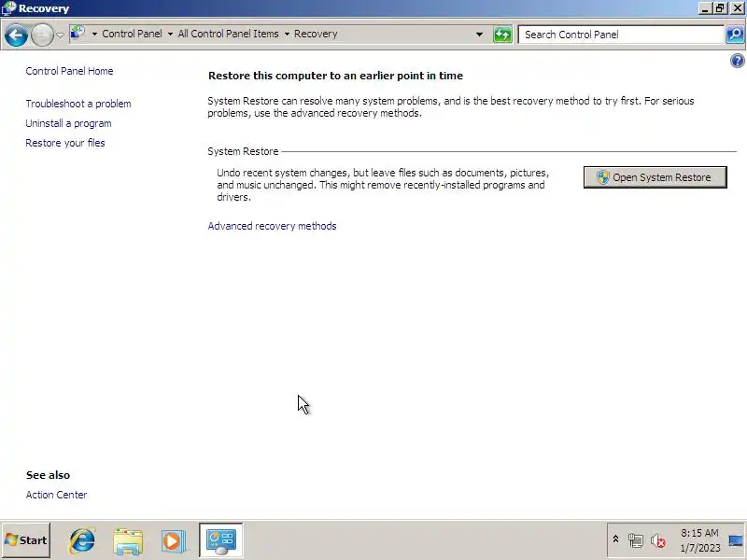The width and height of the screenshot is (747, 560).
Task: Minimize the Recovery window
Action: click(706, 8)
